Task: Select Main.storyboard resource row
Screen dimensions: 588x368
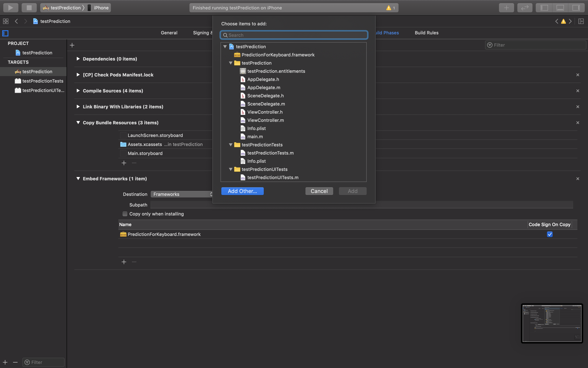Action: click(165, 153)
